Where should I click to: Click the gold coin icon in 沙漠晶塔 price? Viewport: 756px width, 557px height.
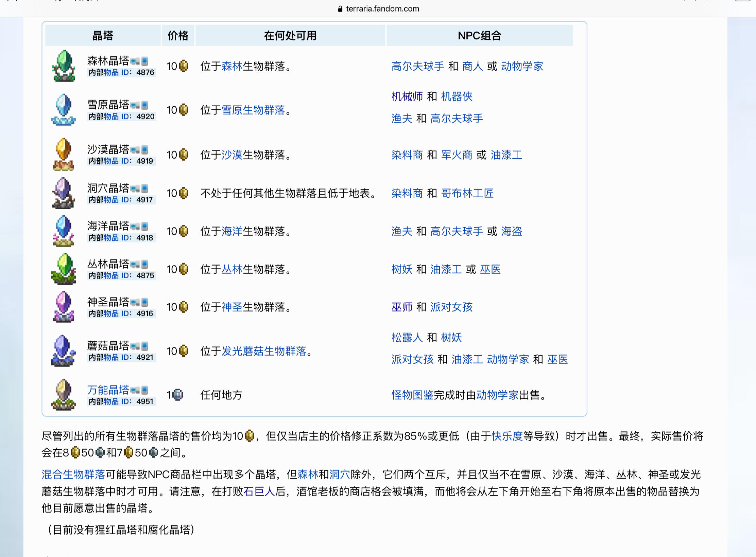tap(184, 155)
